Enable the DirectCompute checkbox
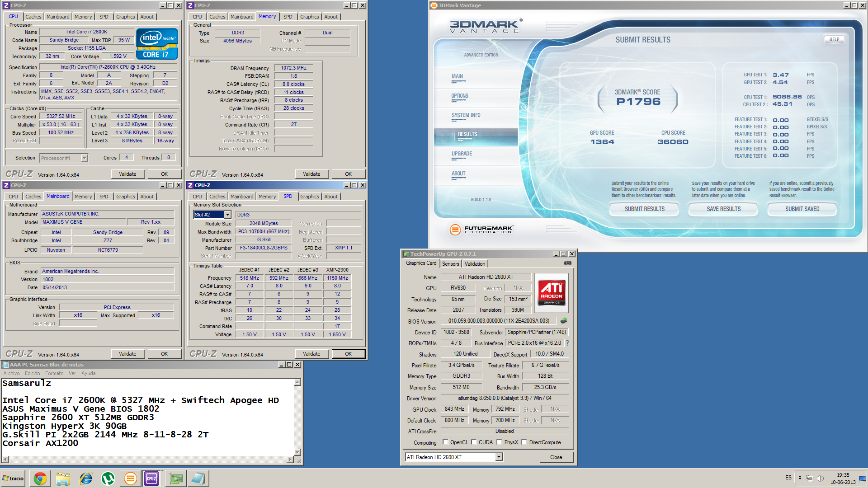The image size is (868, 488). point(524,442)
